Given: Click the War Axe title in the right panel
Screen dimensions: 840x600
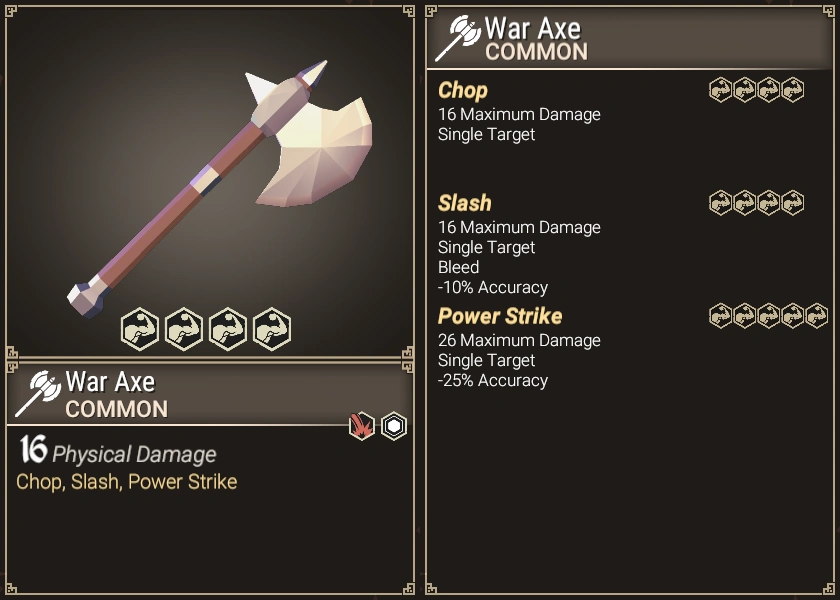Looking at the screenshot, I should [532, 28].
